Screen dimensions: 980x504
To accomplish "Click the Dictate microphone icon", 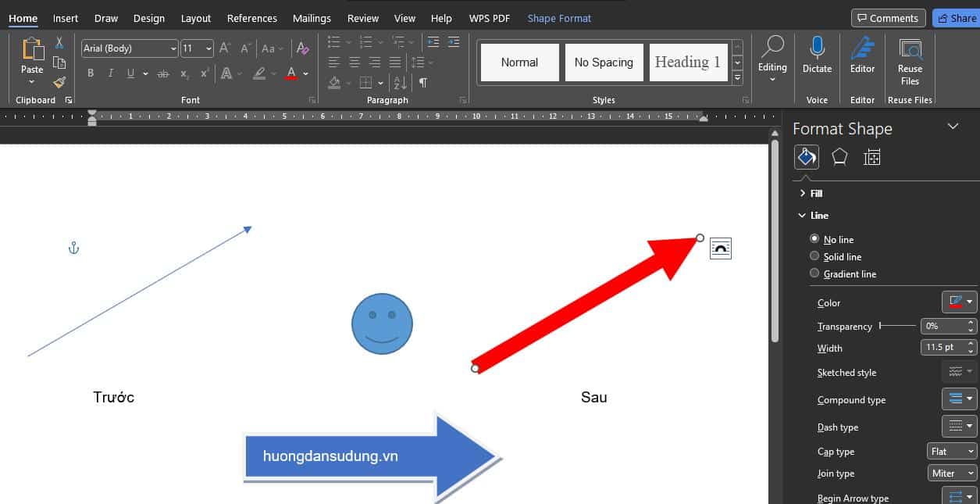I will pyautogui.click(x=817, y=48).
